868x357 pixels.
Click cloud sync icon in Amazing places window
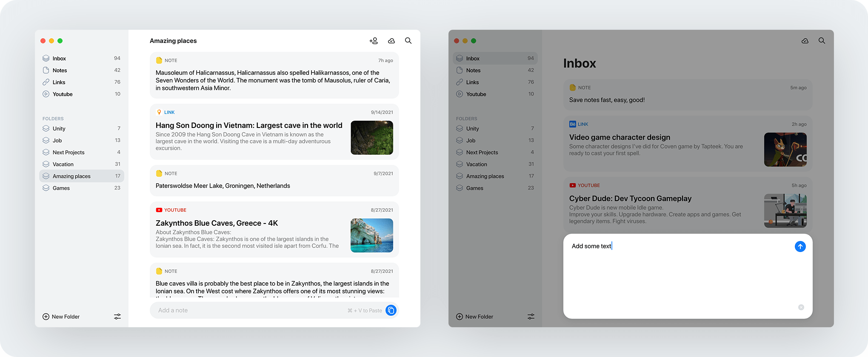pyautogui.click(x=391, y=41)
